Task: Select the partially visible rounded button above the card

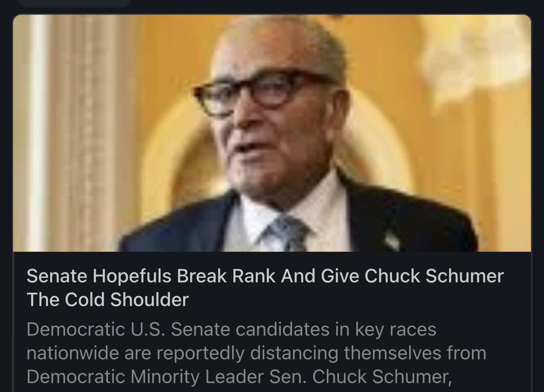Action: [74, 3]
